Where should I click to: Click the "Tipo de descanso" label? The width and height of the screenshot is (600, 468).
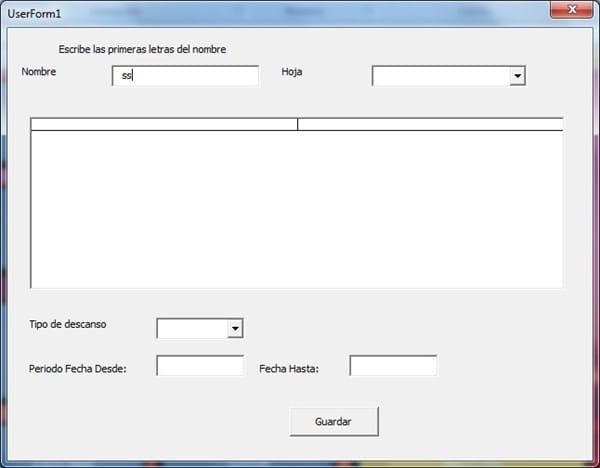[x=68, y=324]
